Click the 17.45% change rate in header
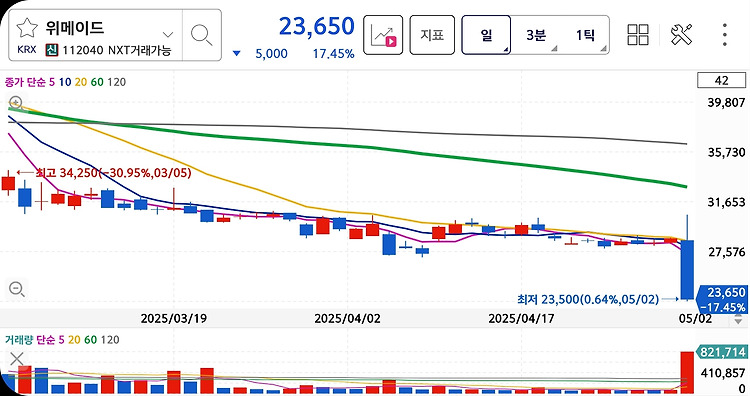This screenshot has width=750, height=396. (x=333, y=54)
